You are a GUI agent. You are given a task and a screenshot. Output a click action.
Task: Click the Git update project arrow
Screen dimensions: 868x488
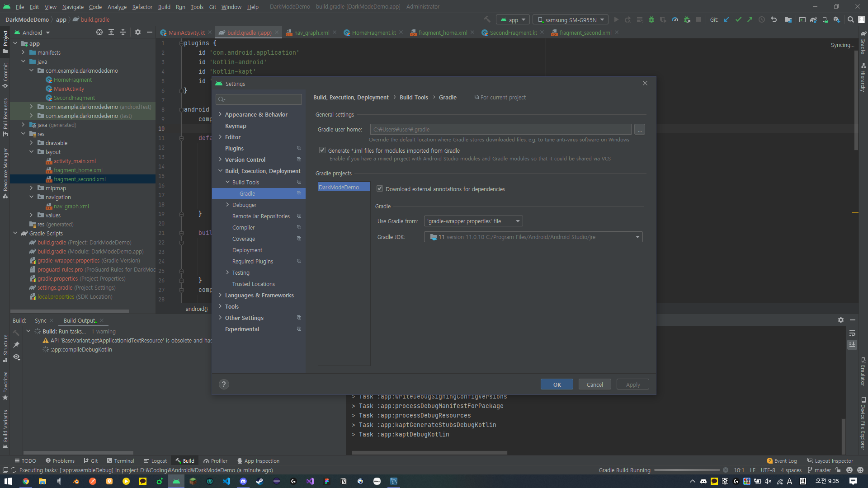click(726, 20)
